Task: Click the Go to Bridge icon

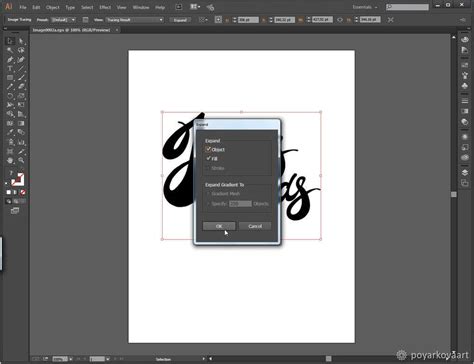Action: (179, 7)
